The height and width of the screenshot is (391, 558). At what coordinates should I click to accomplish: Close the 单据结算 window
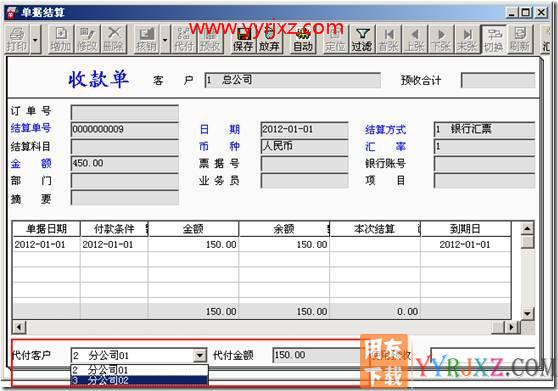coord(541,13)
